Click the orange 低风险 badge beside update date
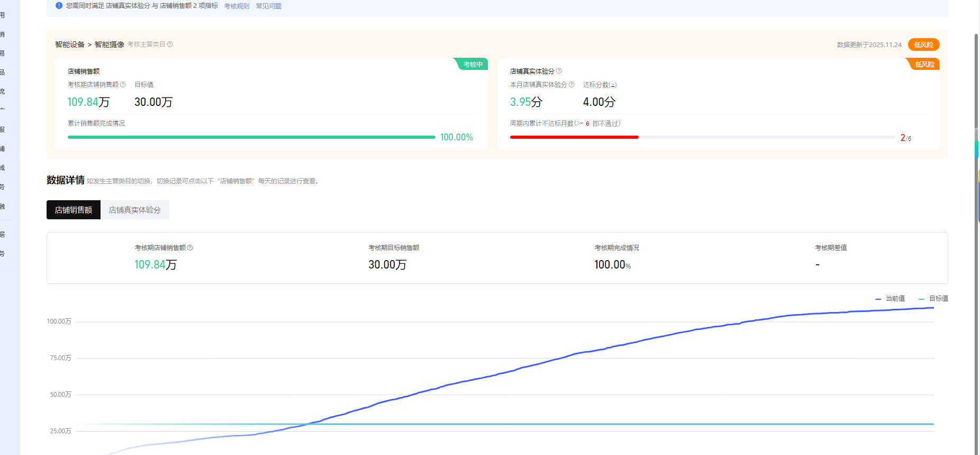Viewport: 980px width, 455px height. point(923,45)
